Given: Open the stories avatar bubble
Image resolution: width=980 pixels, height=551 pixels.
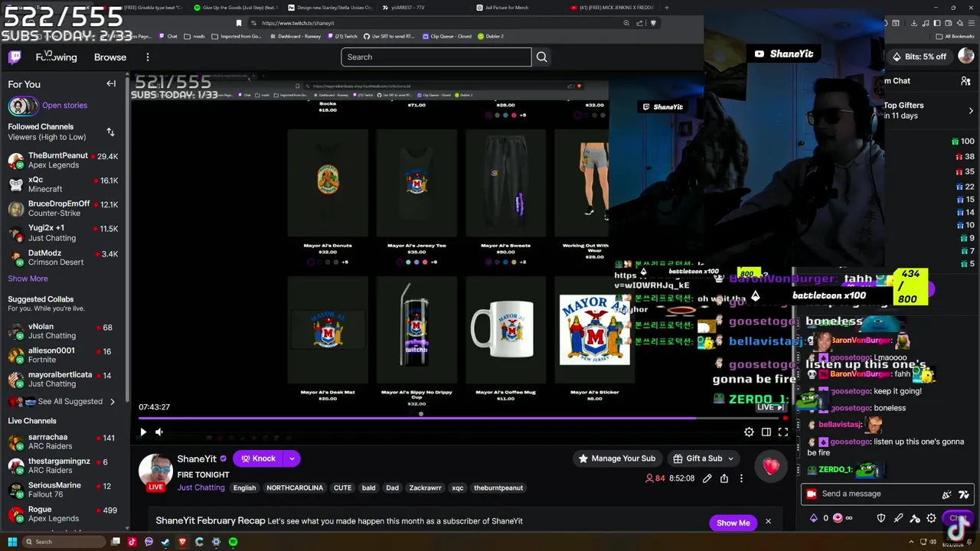Looking at the screenshot, I should point(23,106).
